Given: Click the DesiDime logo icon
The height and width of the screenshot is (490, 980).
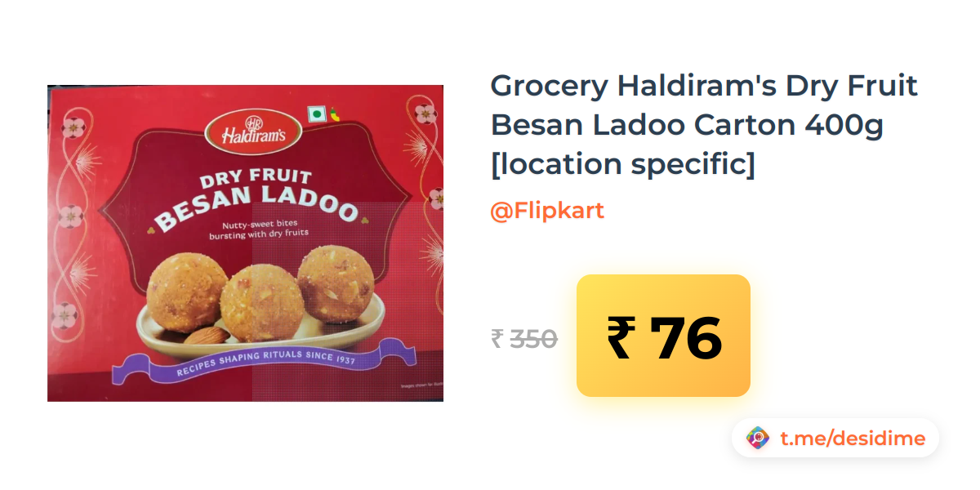Looking at the screenshot, I should coord(758,439).
